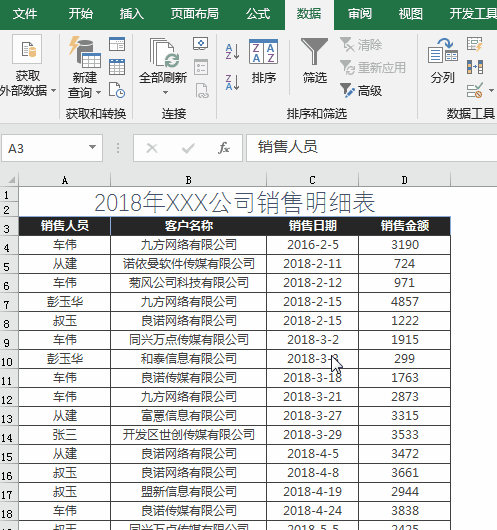Select column C header
Screen dimensions: 497x530
click(x=312, y=180)
